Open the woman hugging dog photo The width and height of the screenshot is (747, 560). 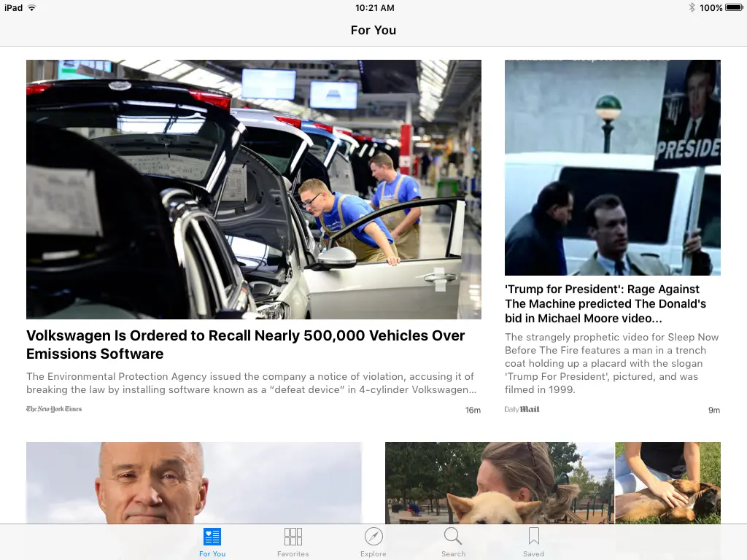click(500, 483)
